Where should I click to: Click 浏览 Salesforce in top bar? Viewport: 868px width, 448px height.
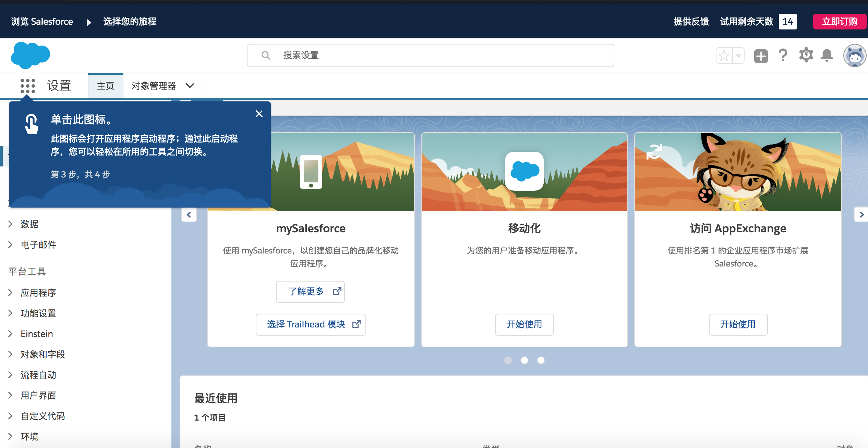(x=42, y=22)
